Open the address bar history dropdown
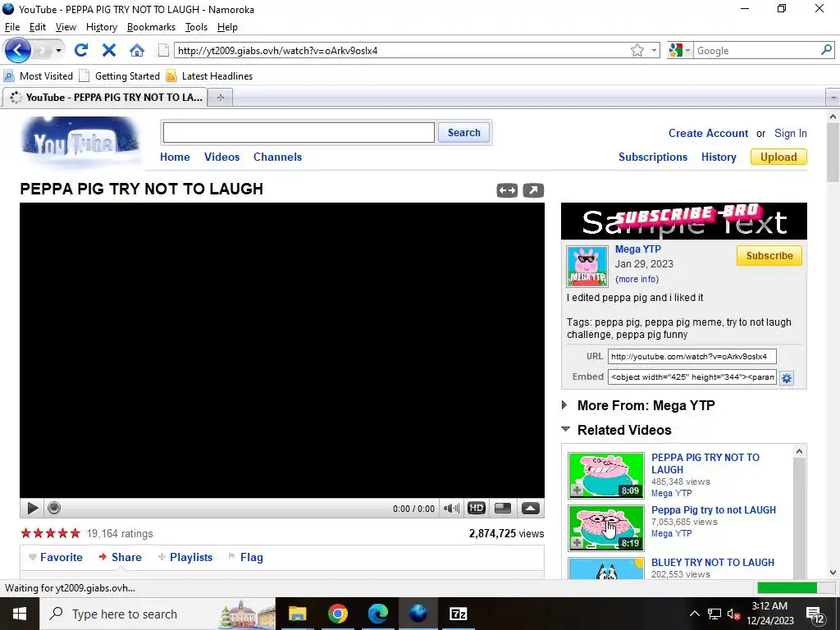Screen dimensions: 840x630 pos(654,50)
